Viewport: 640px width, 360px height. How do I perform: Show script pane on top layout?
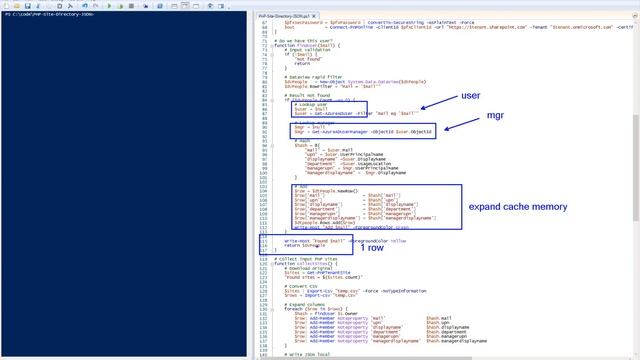(x=174, y=6)
